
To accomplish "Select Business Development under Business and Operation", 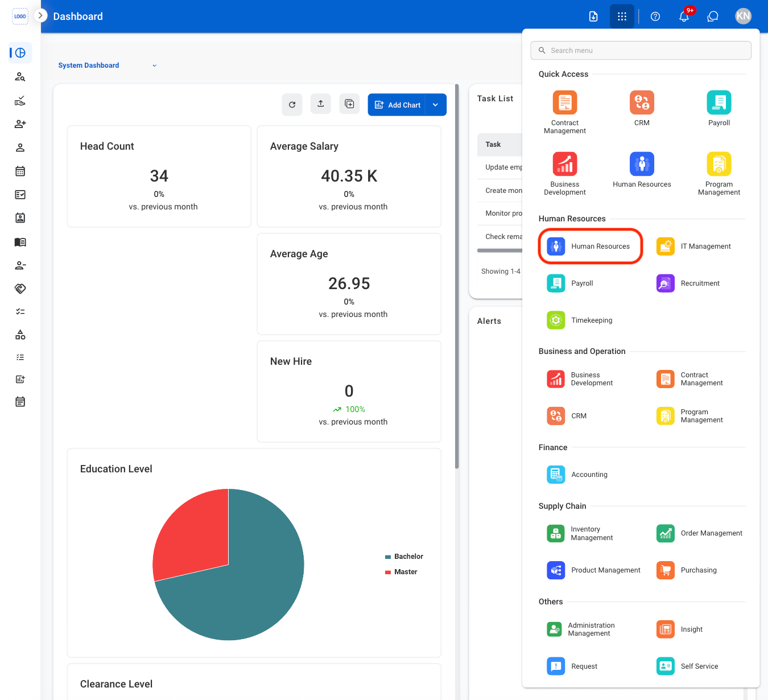I will click(x=580, y=379).
